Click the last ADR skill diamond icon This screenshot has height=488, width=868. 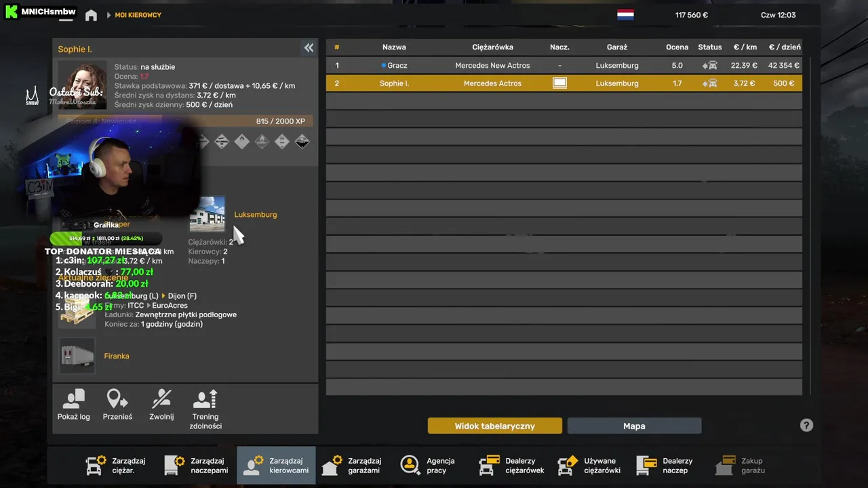pyautogui.click(x=302, y=142)
